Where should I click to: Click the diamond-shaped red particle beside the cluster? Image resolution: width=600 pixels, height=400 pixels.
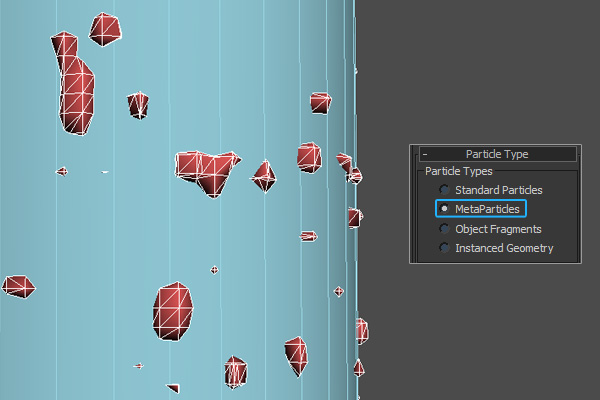264,176
